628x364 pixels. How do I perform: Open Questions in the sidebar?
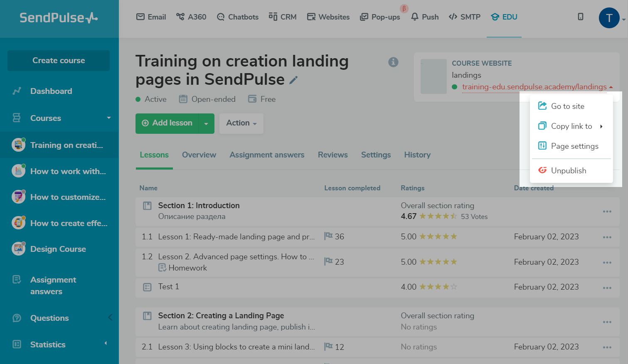tap(49, 318)
